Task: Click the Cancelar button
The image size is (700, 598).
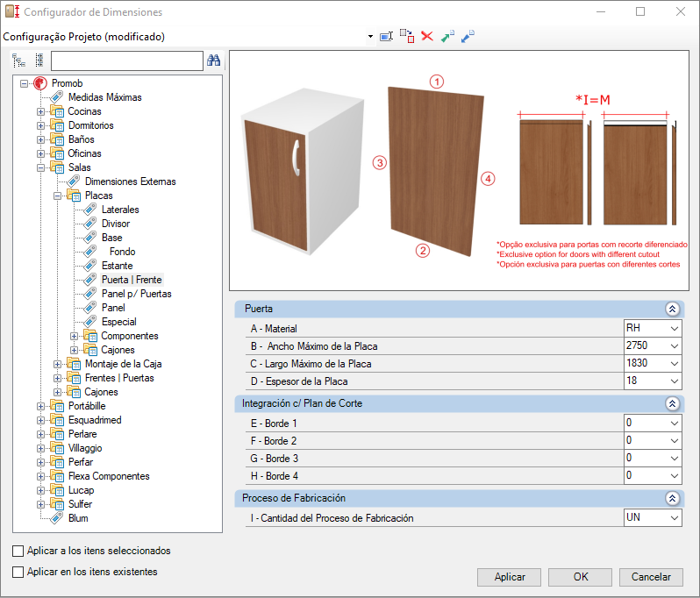Action: 652,578
